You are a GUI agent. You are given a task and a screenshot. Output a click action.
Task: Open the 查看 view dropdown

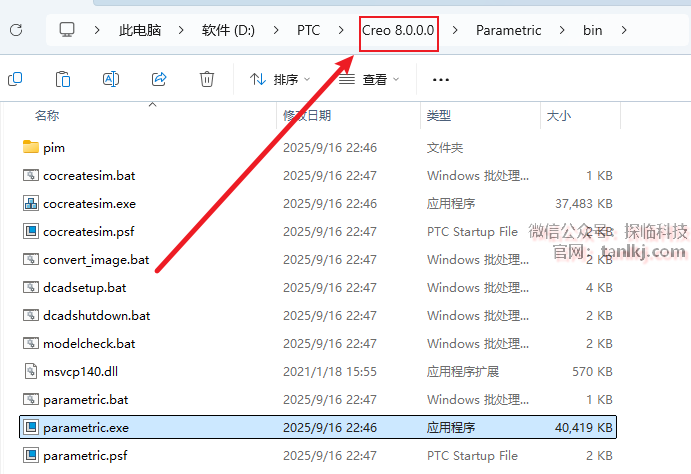(x=369, y=79)
